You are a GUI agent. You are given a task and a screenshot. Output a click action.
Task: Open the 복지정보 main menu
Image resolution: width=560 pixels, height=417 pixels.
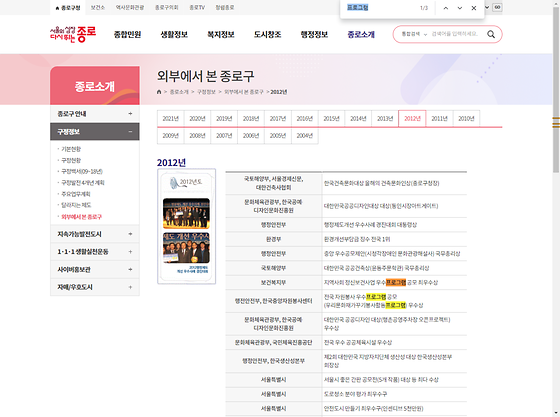pyautogui.click(x=221, y=34)
